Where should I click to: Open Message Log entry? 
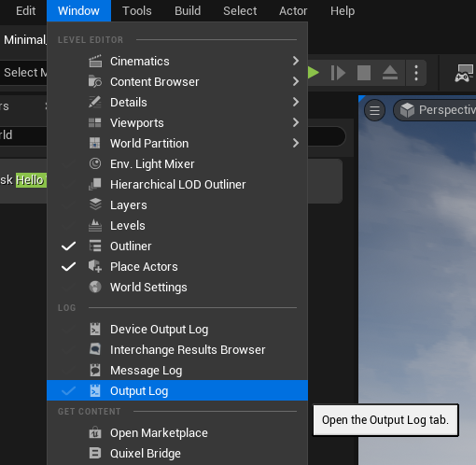[x=177, y=370]
